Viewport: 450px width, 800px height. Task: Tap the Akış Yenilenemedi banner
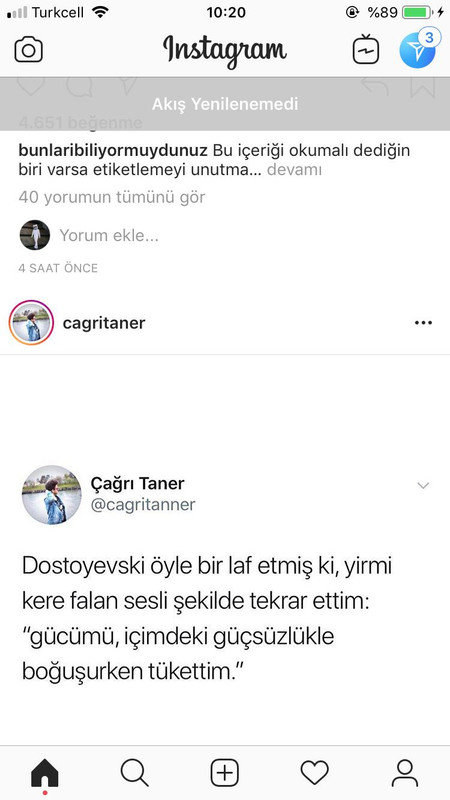tap(225, 104)
